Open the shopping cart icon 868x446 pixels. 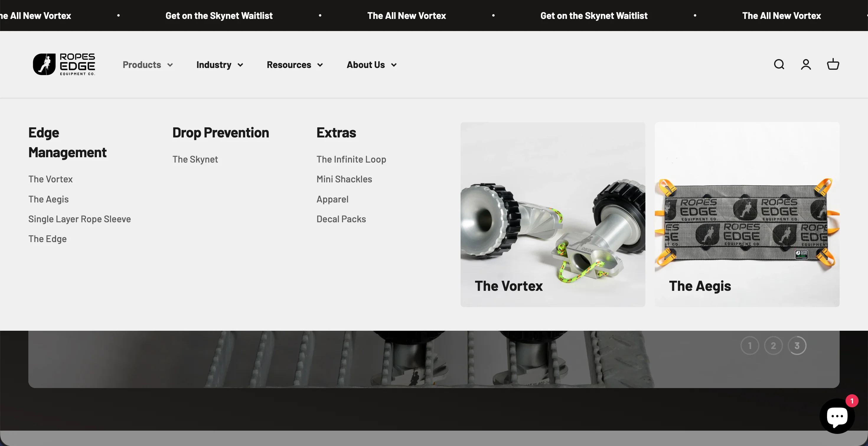tap(833, 64)
